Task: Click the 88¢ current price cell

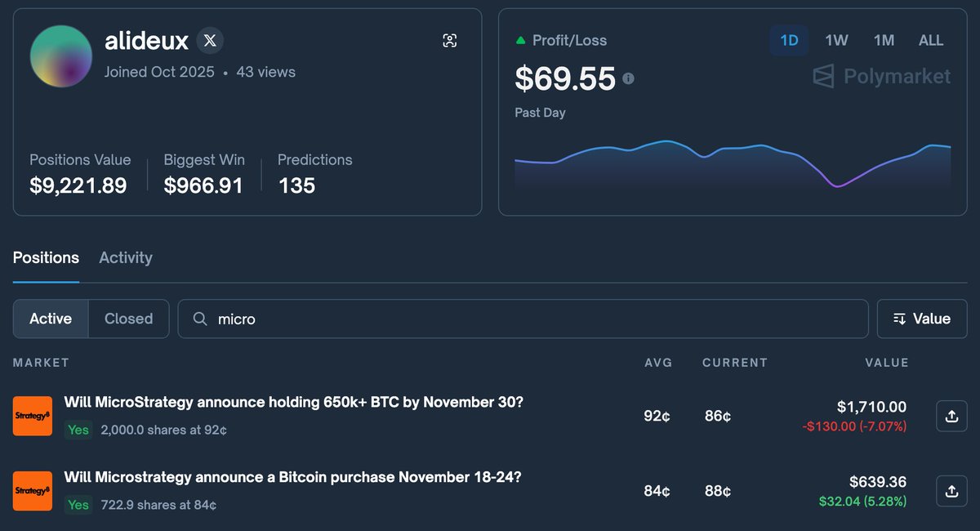Action: coord(718,491)
